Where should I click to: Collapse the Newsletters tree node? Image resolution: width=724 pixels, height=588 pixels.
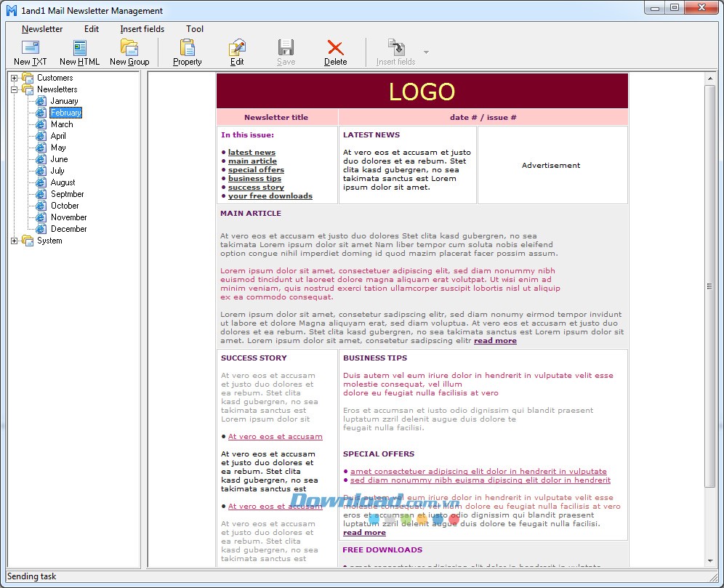coord(15,89)
